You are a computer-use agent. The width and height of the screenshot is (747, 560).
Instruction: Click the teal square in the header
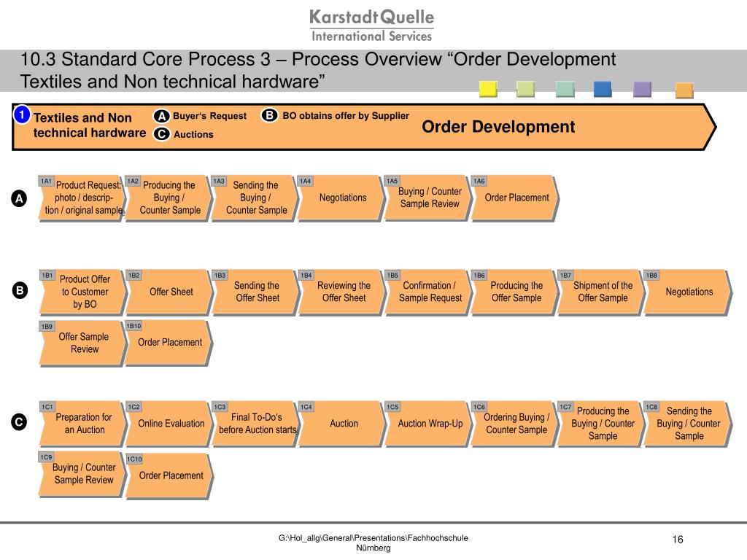(565, 89)
